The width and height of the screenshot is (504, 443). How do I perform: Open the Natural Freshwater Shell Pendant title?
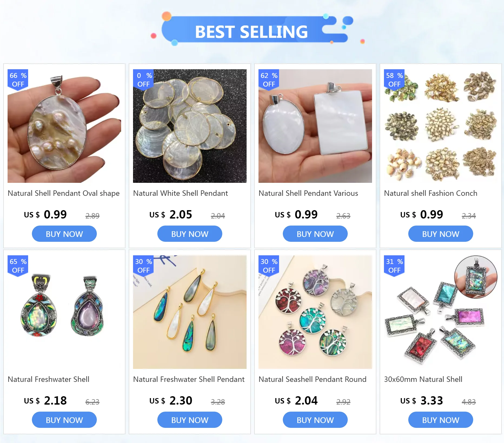coord(189,379)
